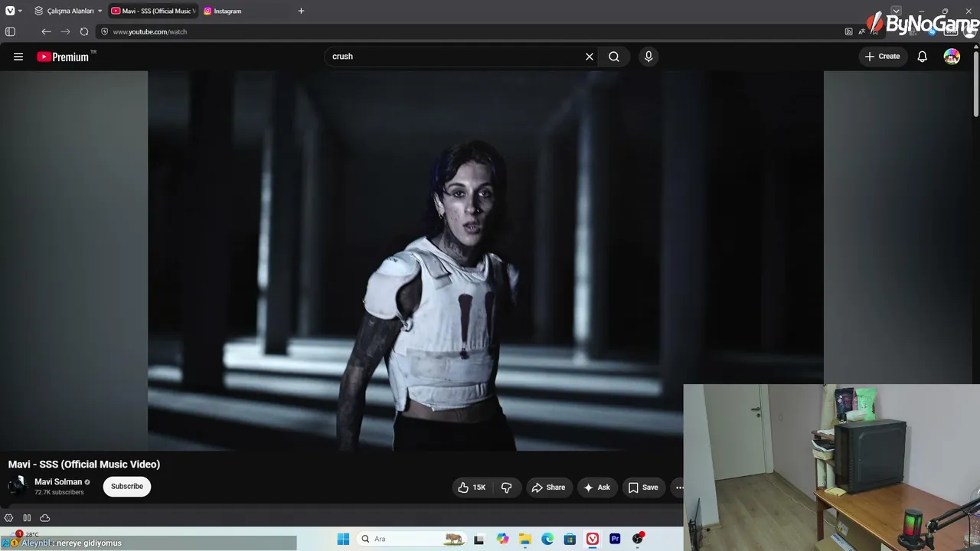Viewport: 980px width, 551px height.
Task: Open a new browser tab
Action: coord(301,11)
